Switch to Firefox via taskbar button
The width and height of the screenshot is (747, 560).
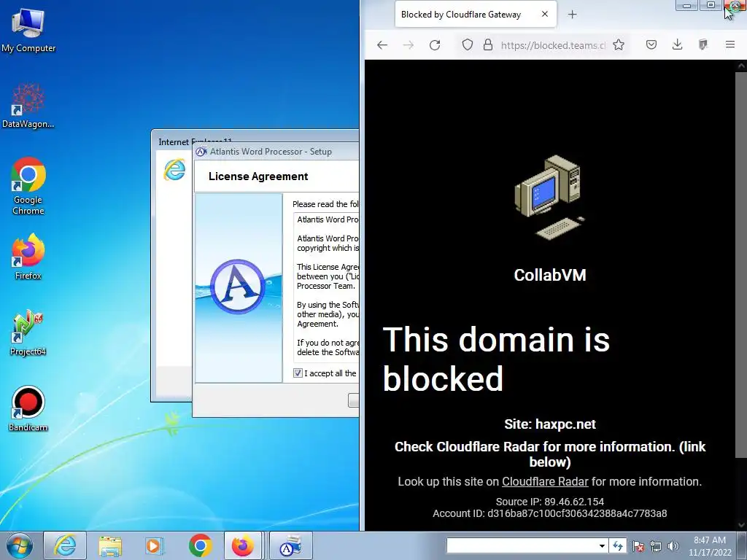click(243, 545)
